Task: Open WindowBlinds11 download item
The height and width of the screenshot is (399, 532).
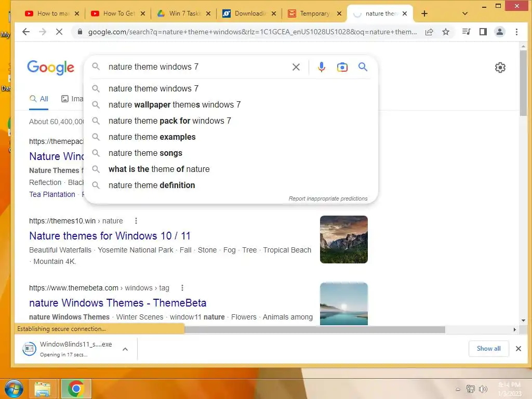Action: pyautogui.click(x=67, y=349)
